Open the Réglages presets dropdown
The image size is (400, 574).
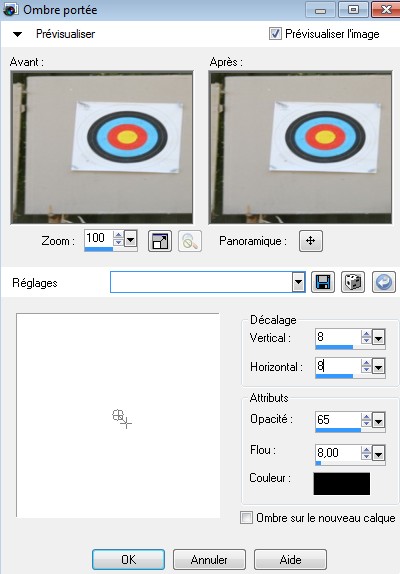pos(299,282)
